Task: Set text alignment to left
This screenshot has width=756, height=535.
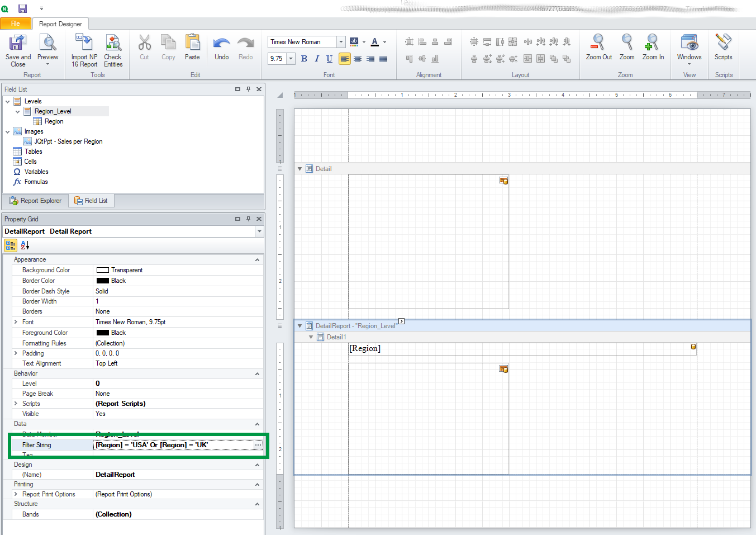Action: pyautogui.click(x=345, y=59)
